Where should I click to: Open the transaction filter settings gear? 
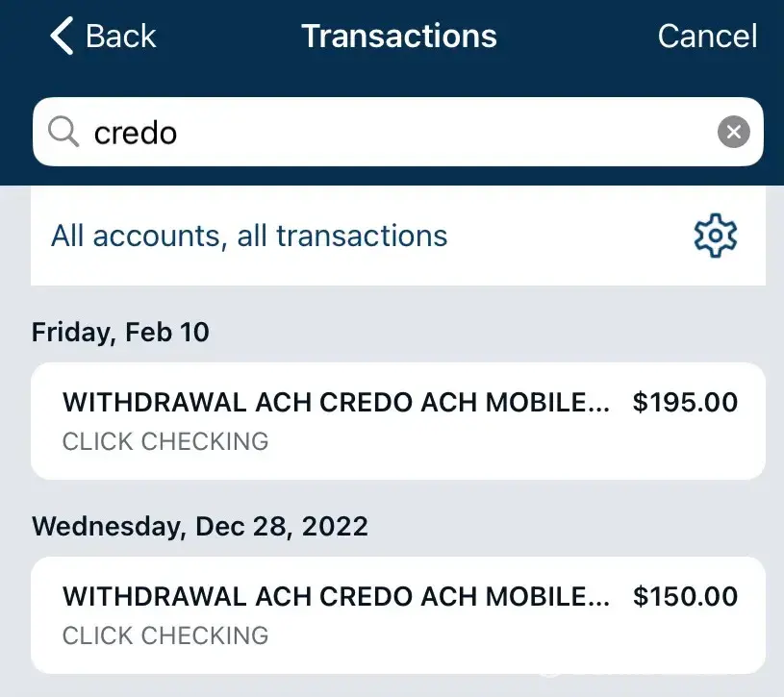pyautogui.click(x=715, y=236)
